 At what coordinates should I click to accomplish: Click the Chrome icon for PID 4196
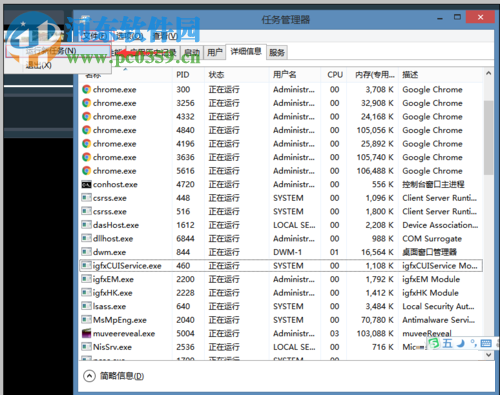point(86,144)
